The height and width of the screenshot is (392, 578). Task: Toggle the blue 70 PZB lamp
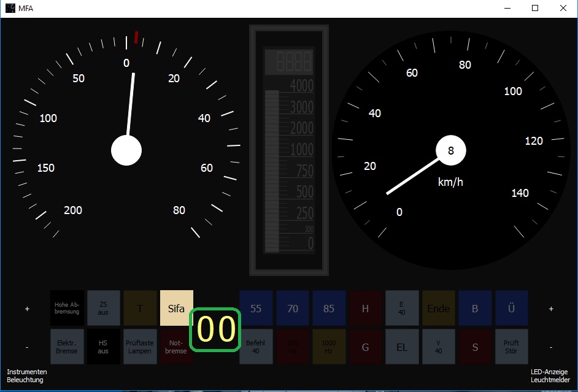(293, 308)
